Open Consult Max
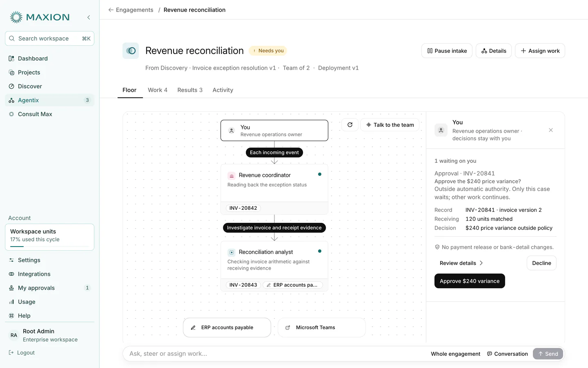 point(49,114)
